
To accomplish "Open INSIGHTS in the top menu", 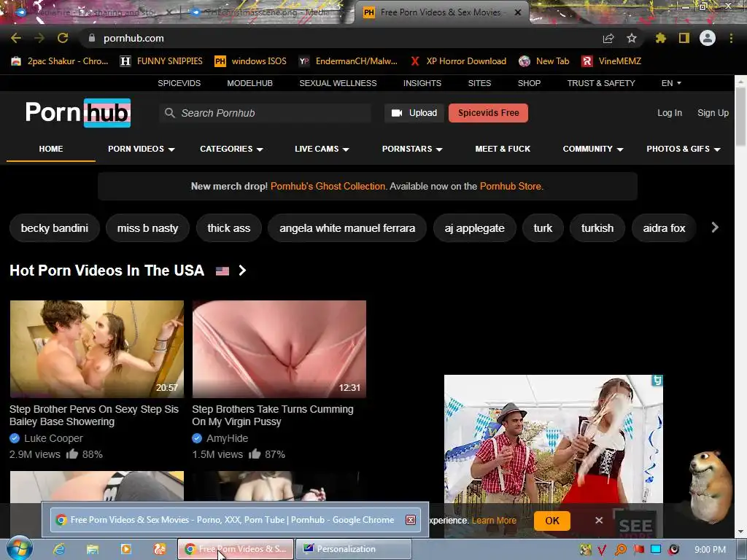I will (x=422, y=83).
